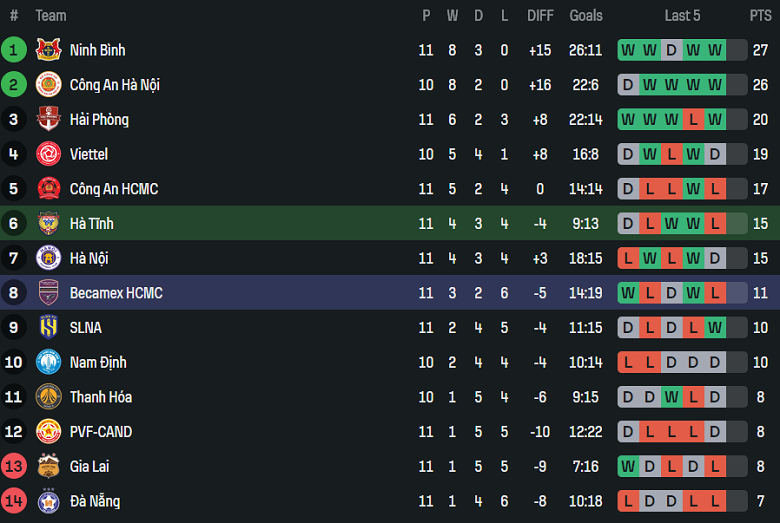Click the Viettel club logo

click(x=48, y=154)
